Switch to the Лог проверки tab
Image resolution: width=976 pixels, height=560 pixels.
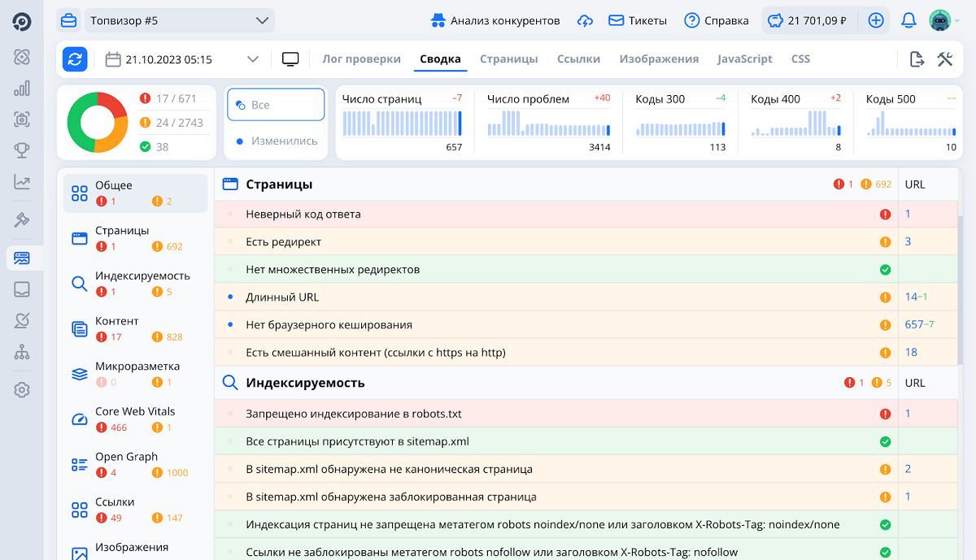click(361, 59)
